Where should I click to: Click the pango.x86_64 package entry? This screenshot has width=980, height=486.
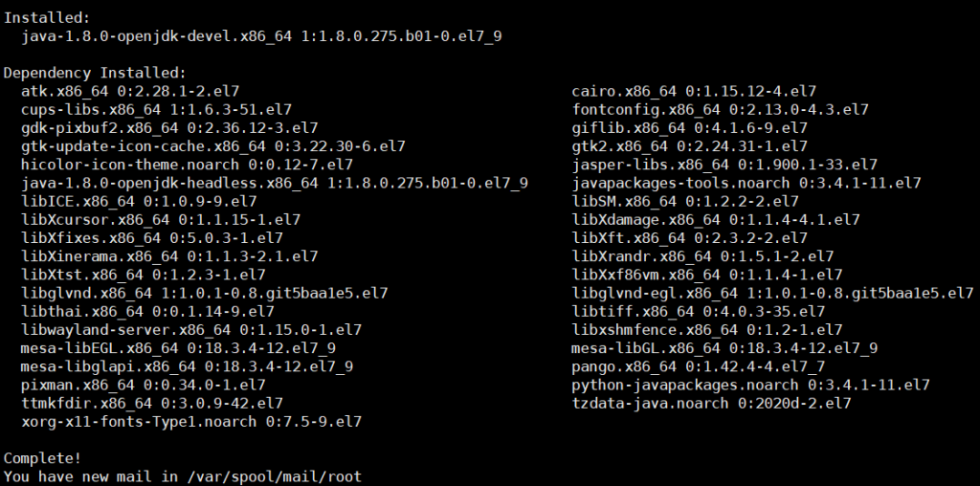[698, 366]
